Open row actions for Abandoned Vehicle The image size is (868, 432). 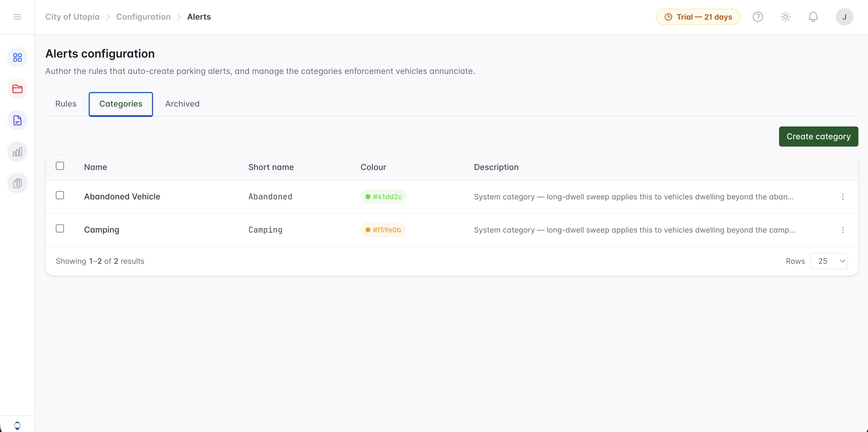tap(843, 197)
